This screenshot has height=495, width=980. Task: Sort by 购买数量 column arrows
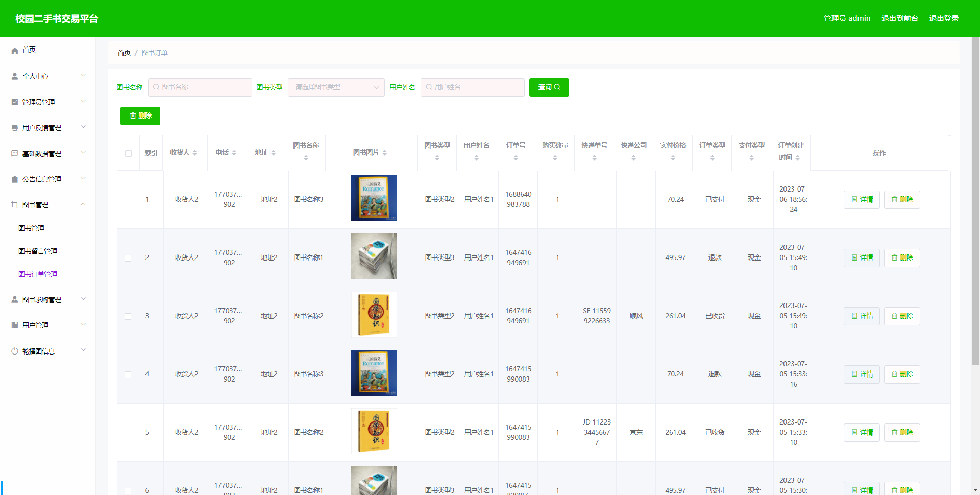(x=555, y=158)
